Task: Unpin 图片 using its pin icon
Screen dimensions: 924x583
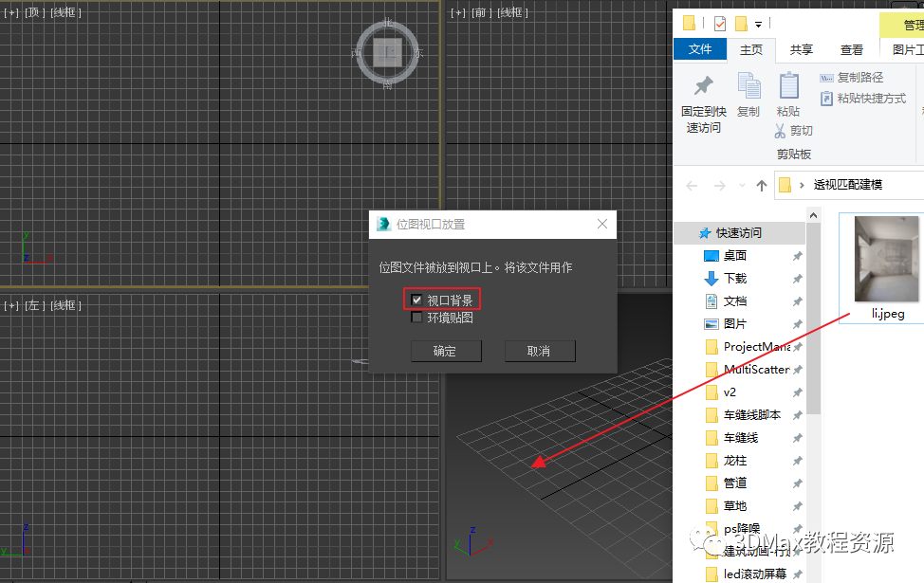Action: (797, 324)
